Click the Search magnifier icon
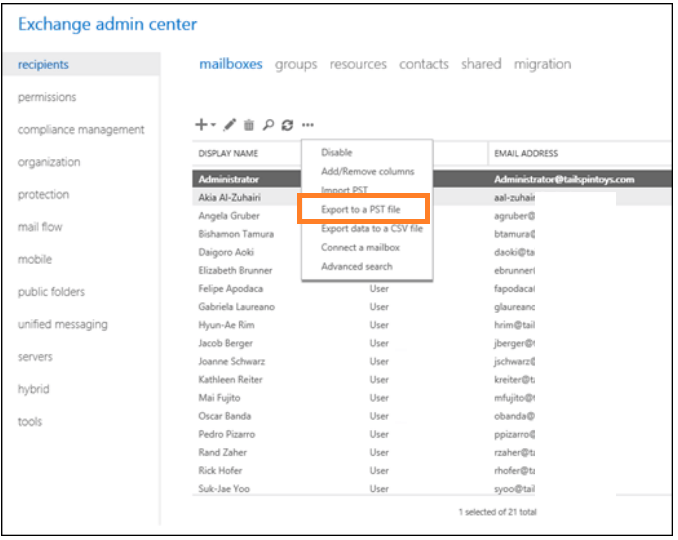The image size is (678, 540). point(268,125)
